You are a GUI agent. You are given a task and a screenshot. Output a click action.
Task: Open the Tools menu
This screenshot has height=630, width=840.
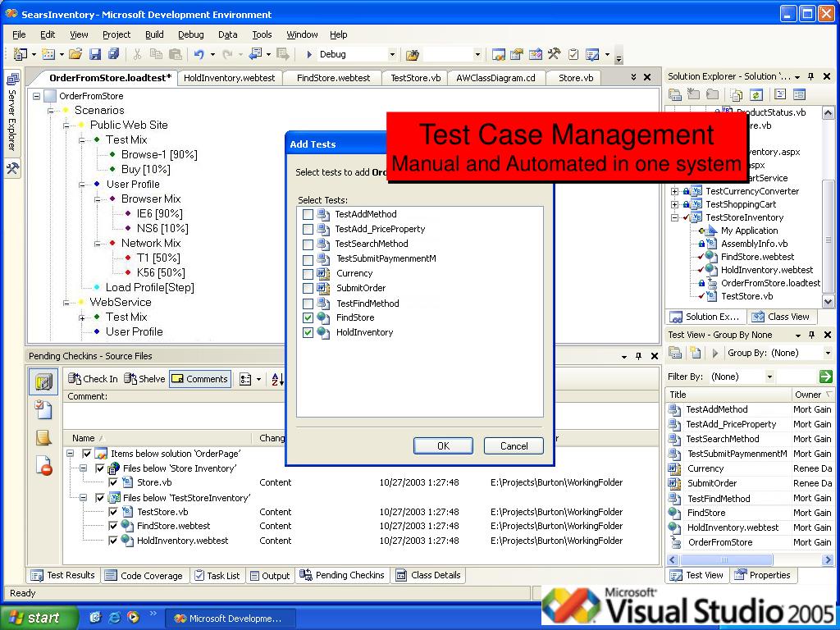[x=262, y=34]
